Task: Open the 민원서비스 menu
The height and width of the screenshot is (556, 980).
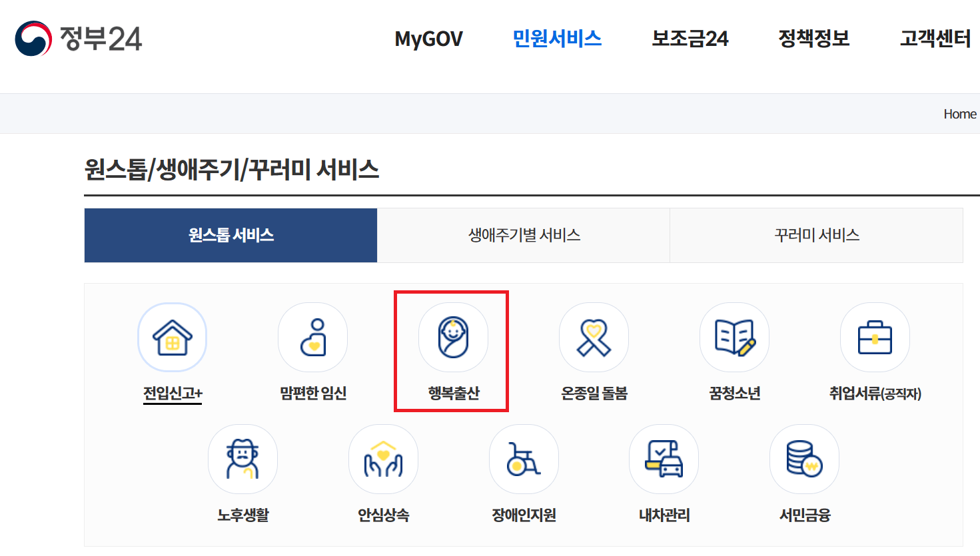Action: [x=557, y=39]
